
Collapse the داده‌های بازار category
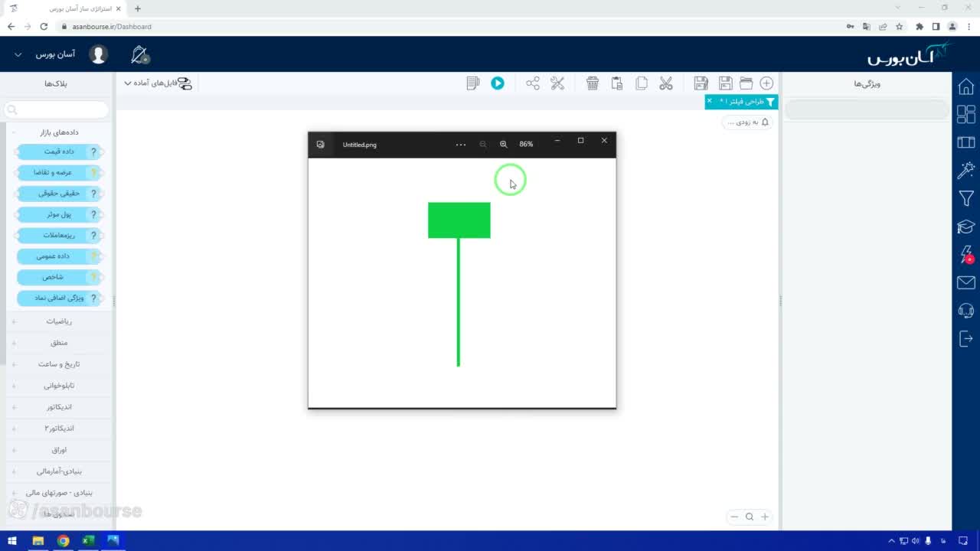coord(57,132)
